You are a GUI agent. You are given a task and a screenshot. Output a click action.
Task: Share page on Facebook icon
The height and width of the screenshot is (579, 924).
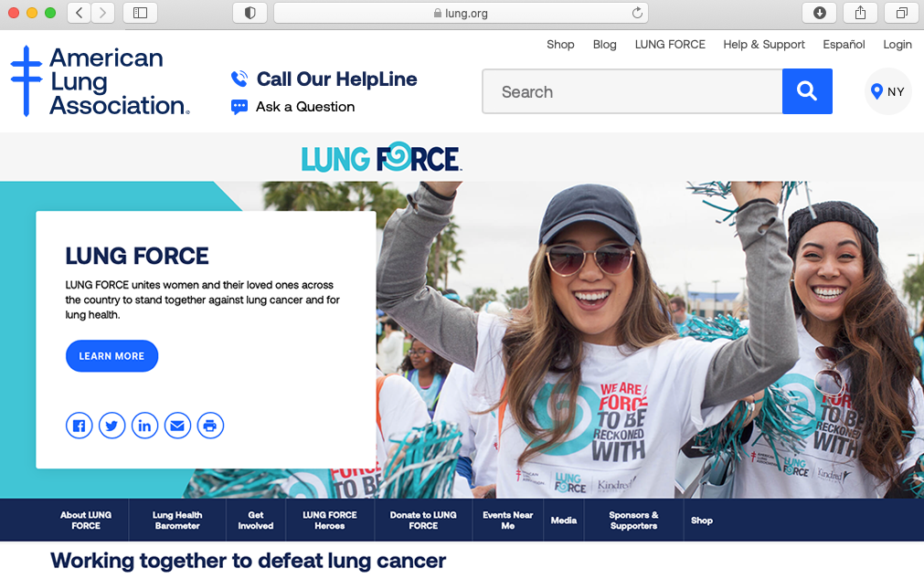coord(79,426)
